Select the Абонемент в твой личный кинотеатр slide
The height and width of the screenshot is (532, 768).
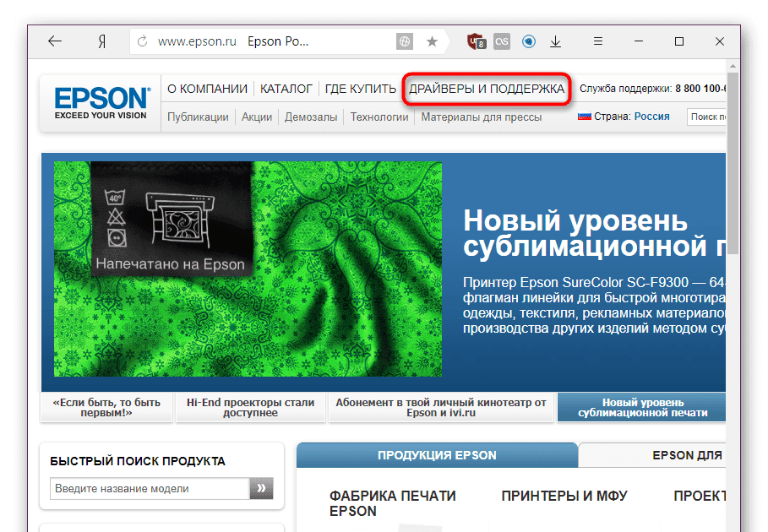[x=441, y=407]
